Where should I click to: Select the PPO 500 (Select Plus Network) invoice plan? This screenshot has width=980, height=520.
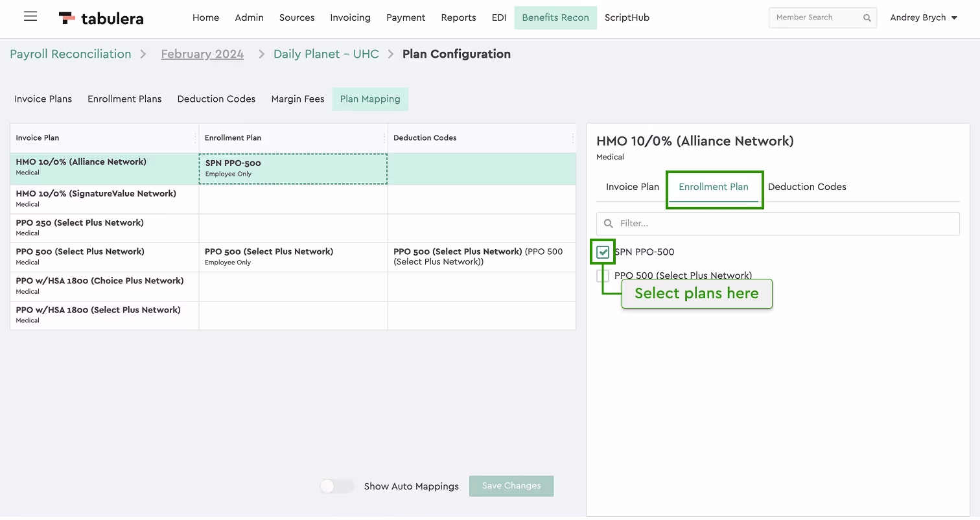click(104, 257)
